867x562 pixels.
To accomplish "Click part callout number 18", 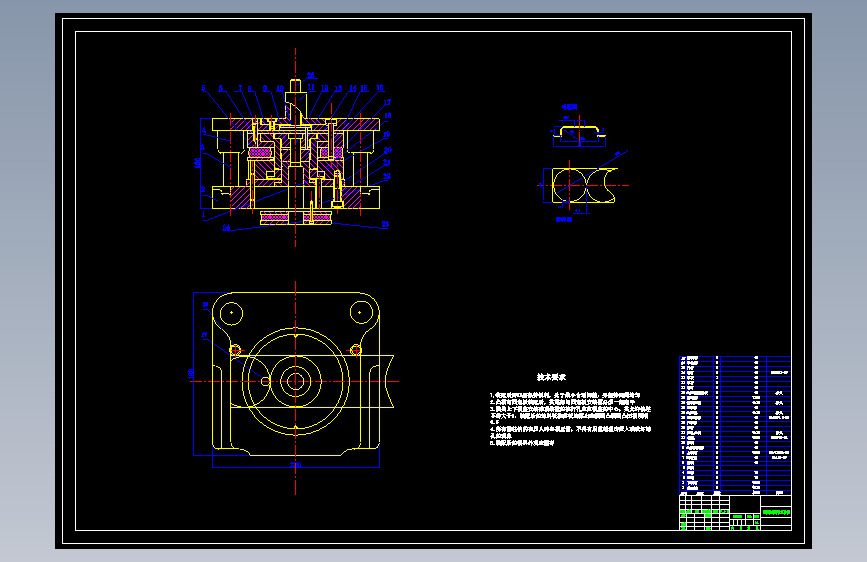I will point(388,116).
